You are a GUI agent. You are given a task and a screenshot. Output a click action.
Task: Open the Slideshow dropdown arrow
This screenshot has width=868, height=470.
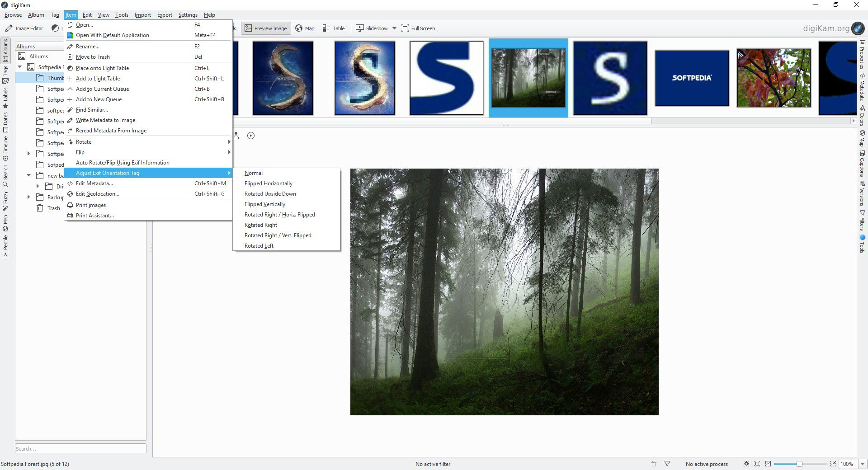394,28
